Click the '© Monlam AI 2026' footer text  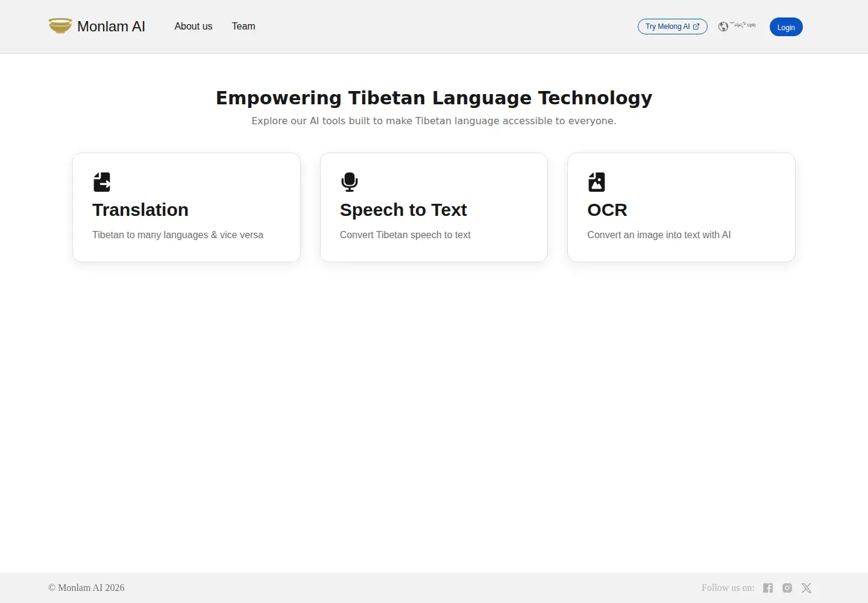coord(86,588)
